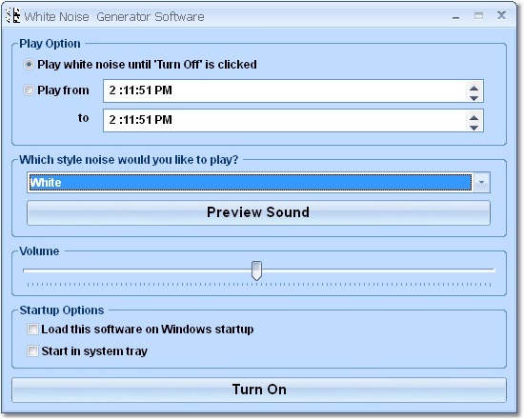Screen dimensions: 524x420
Task: Click the Turn On button
Action: point(259,390)
